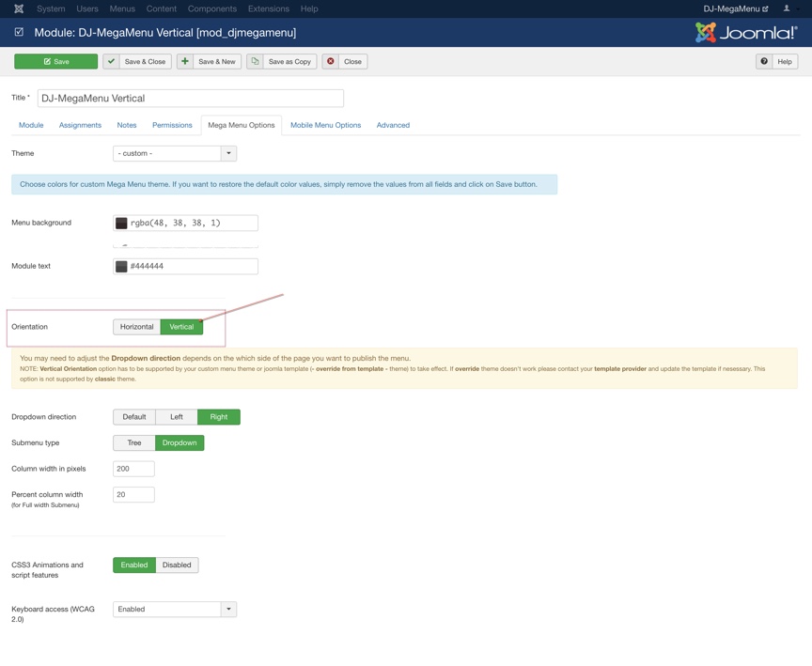This screenshot has width=812, height=666.
Task: Click the Theme dropdown arrow
Action: [x=228, y=154]
